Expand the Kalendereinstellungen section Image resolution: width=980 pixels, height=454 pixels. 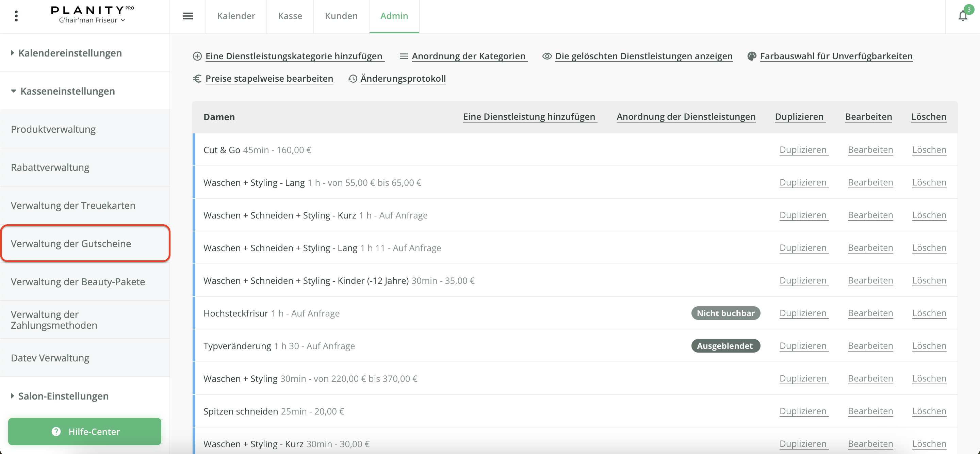pyautogui.click(x=70, y=53)
